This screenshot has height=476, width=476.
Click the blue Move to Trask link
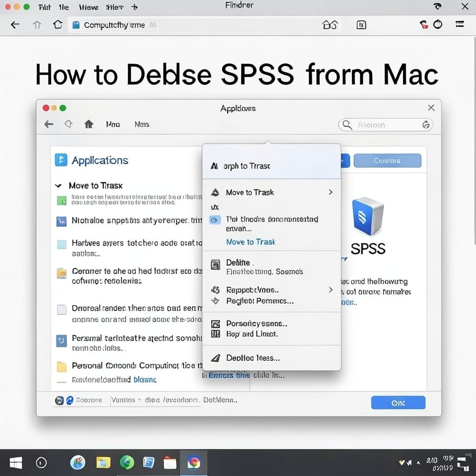pos(251,242)
